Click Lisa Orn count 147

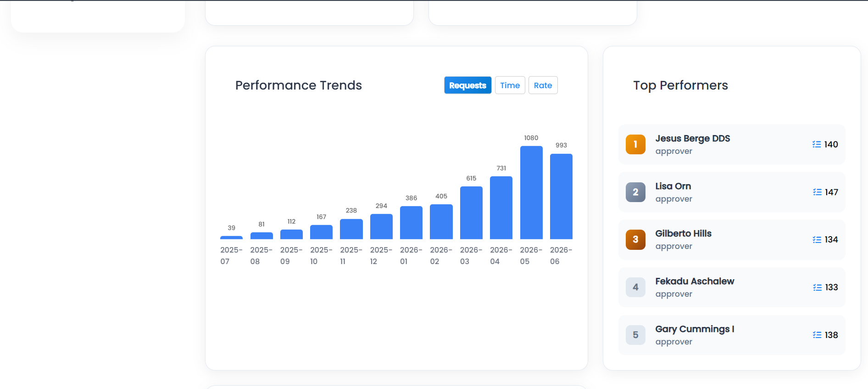[831, 192]
